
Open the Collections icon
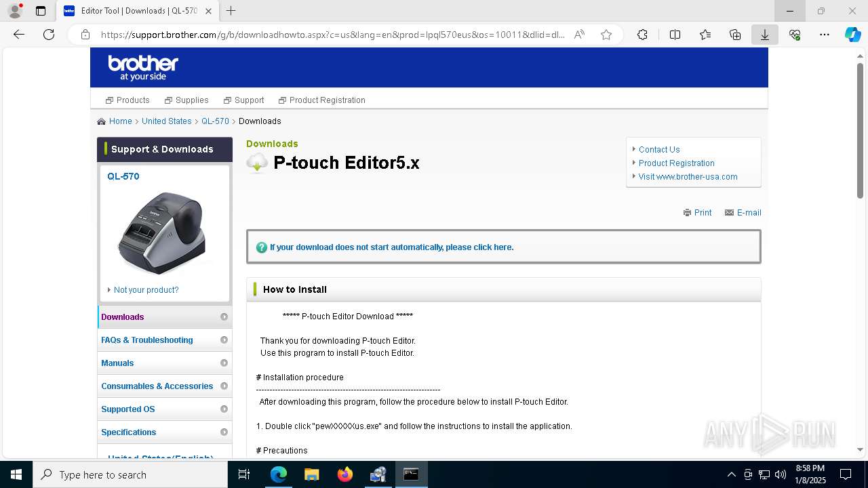point(735,35)
